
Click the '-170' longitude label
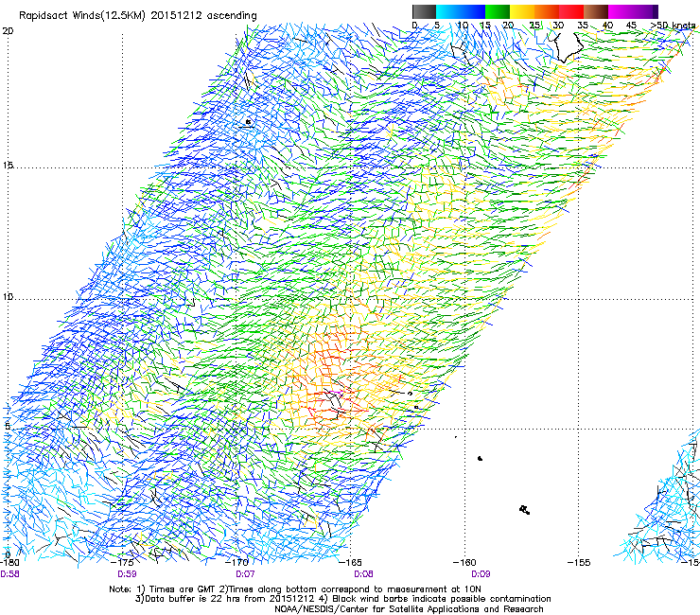coord(236,562)
